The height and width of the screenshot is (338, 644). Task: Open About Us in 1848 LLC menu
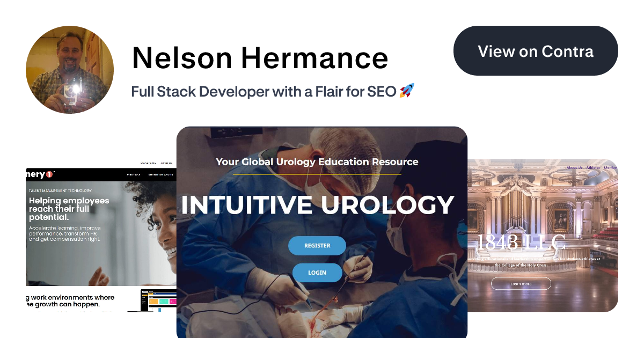pos(574,167)
